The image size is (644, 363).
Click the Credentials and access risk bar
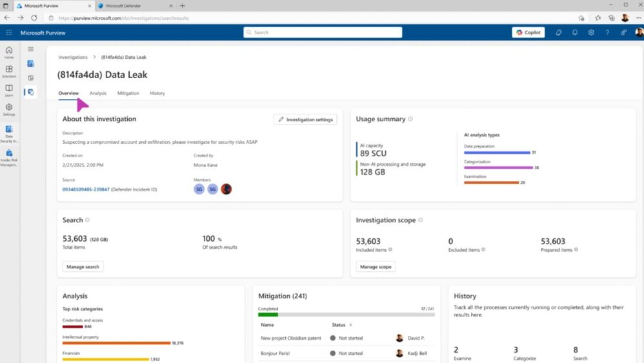73,327
